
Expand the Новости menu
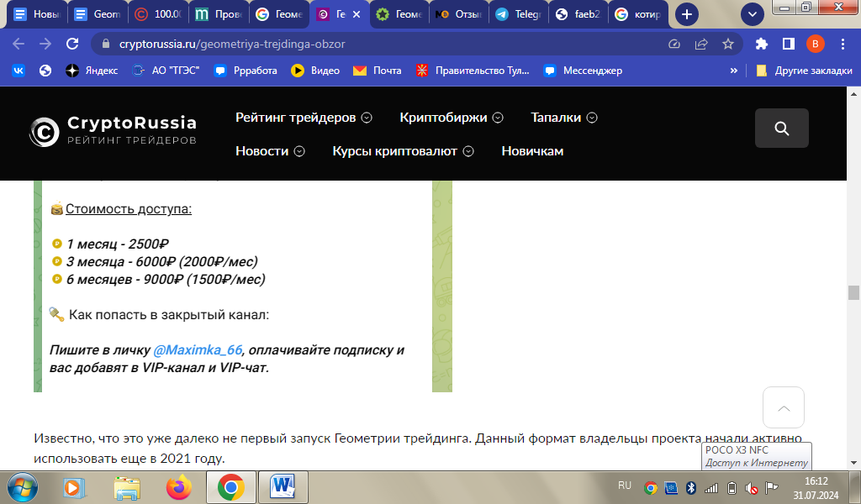(270, 151)
